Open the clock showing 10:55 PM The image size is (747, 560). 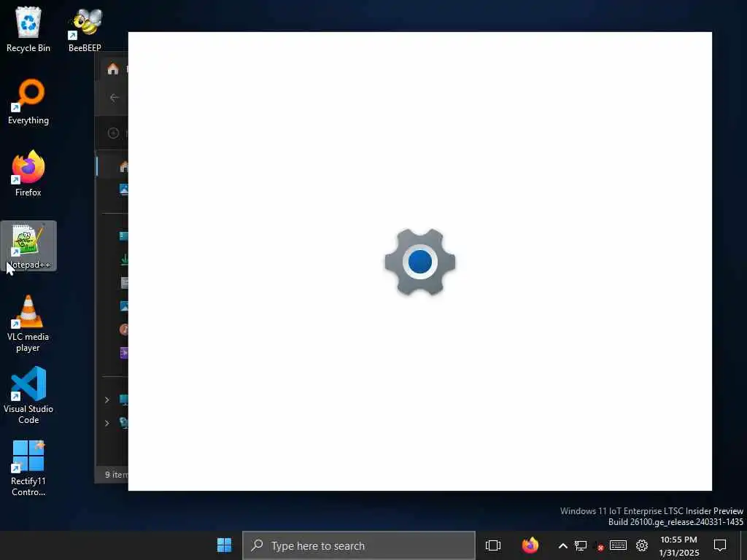(x=679, y=545)
